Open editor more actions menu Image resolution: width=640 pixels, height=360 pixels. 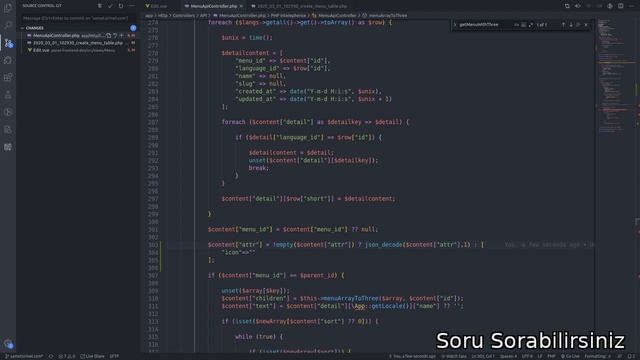pyautogui.click(x=631, y=6)
